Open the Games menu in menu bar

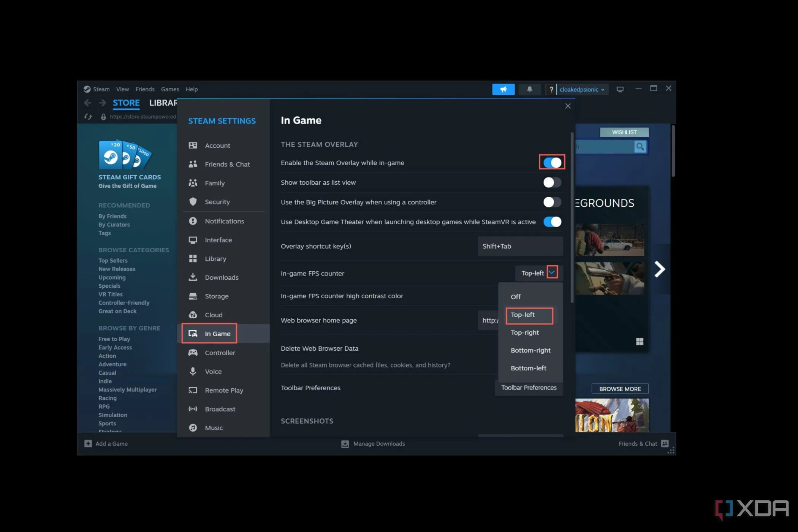pyautogui.click(x=169, y=89)
